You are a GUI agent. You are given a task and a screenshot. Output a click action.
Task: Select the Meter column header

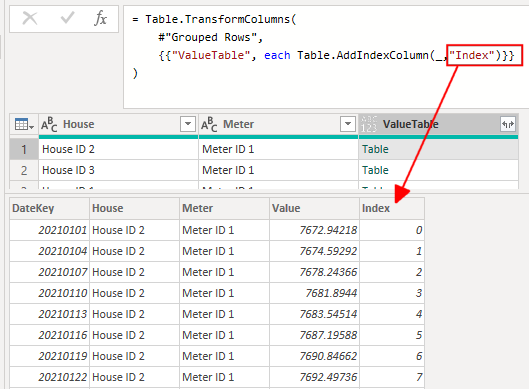click(278, 124)
